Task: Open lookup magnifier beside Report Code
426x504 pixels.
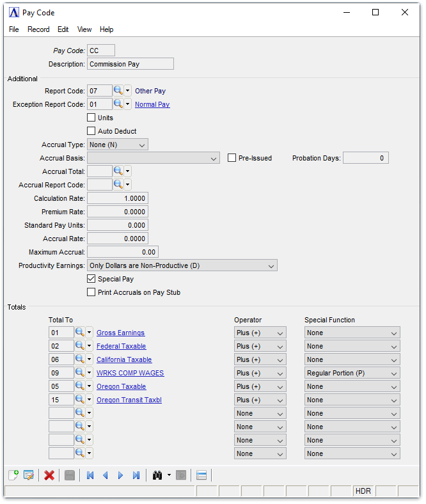Action: (118, 91)
